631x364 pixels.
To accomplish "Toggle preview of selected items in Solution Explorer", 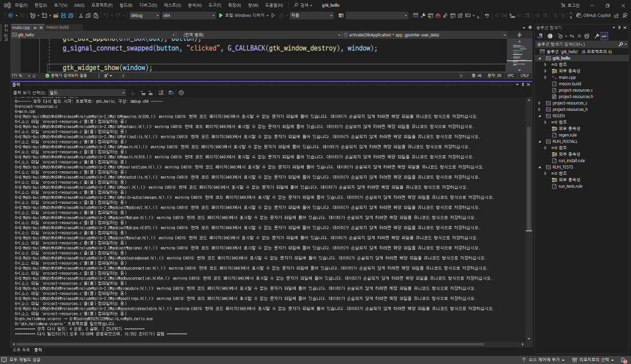I will click(x=604, y=36).
